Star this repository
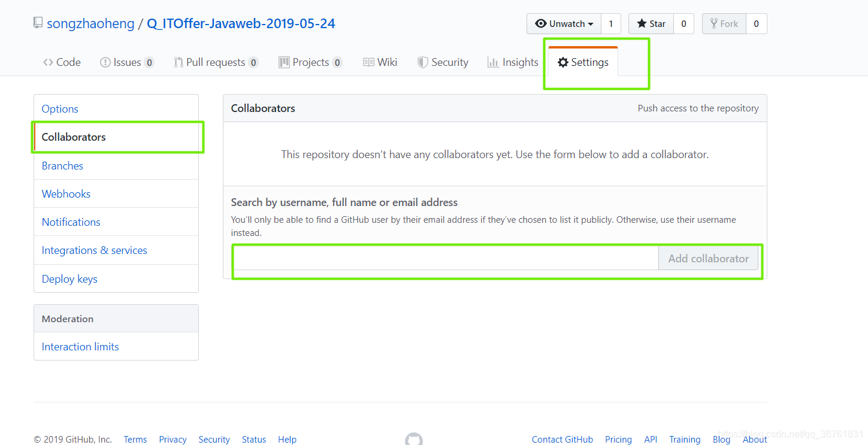This screenshot has height=445, width=868. 651,23
